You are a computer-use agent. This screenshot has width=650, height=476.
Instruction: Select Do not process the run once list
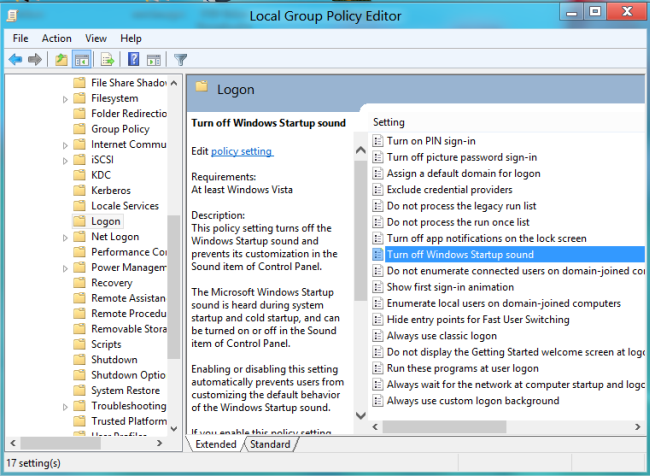tap(458, 222)
